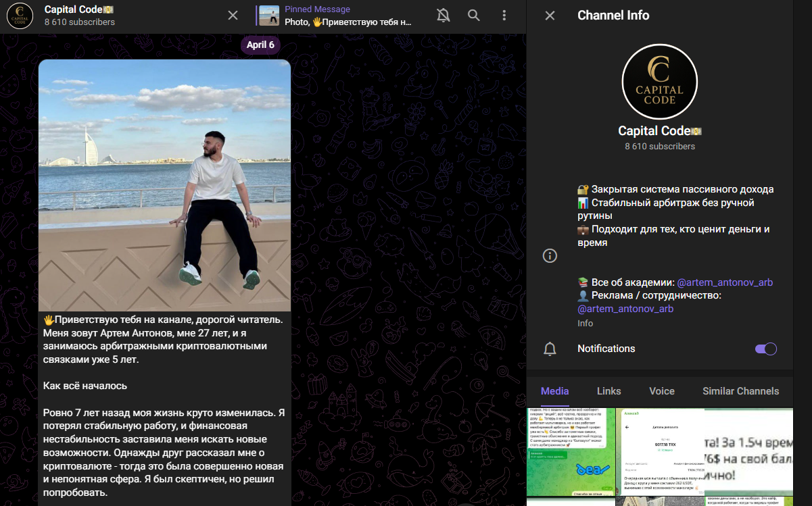Open the @artem_antonov_arb academy link

(724, 282)
